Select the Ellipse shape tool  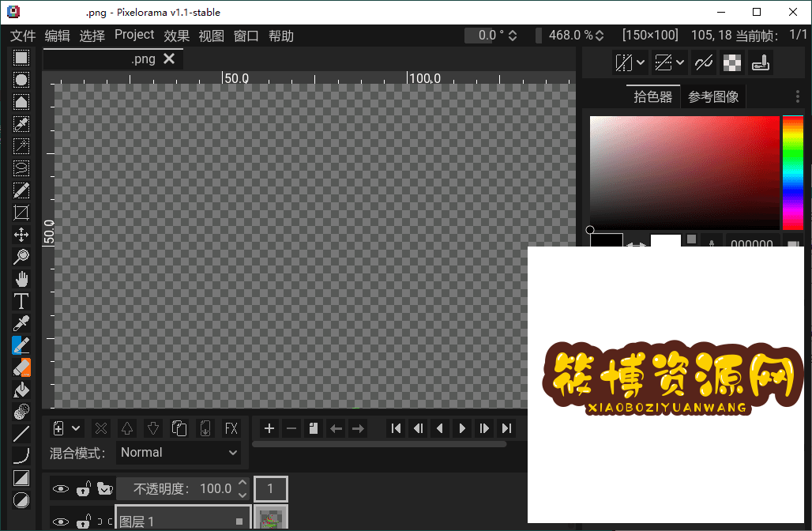[21, 500]
